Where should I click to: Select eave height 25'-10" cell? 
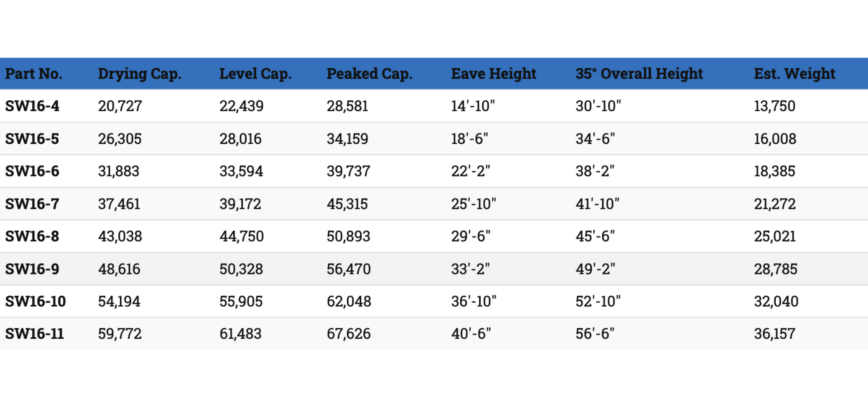click(x=473, y=203)
